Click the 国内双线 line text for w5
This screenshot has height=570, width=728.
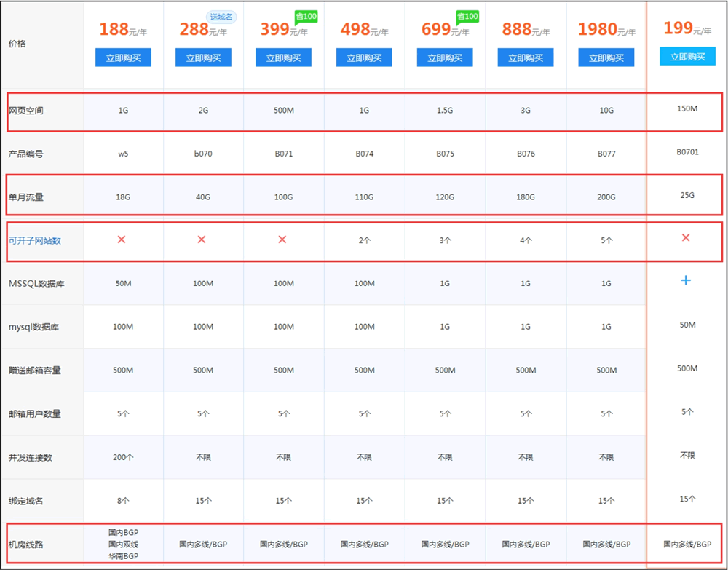pyautogui.click(x=123, y=544)
